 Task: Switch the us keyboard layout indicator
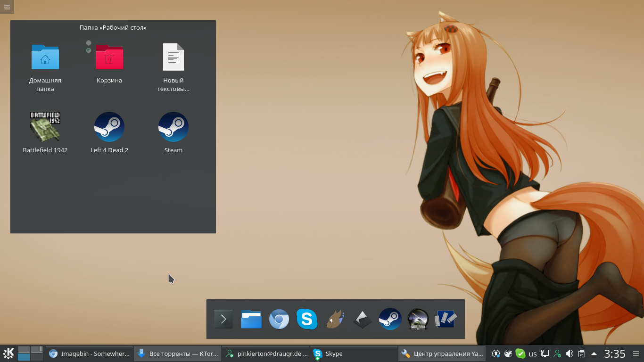pos(533,354)
